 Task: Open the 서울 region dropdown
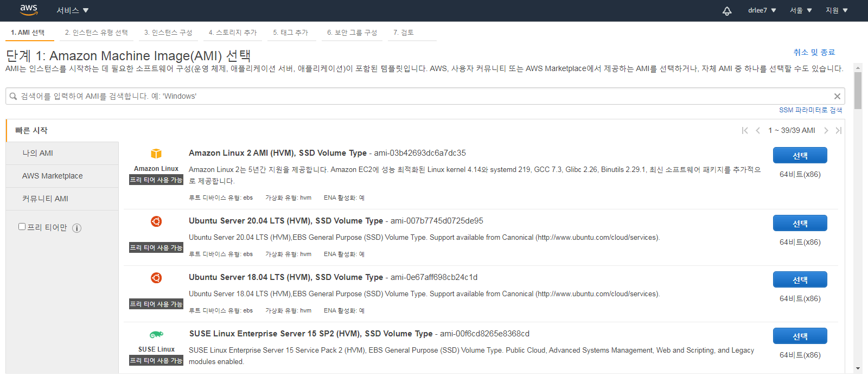pyautogui.click(x=801, y=10)
